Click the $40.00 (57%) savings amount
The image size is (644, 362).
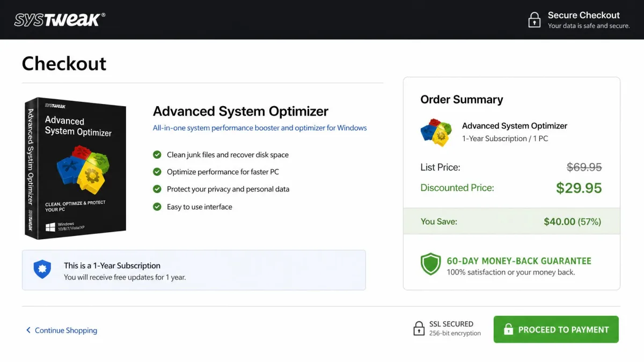[x=573, y=221]
